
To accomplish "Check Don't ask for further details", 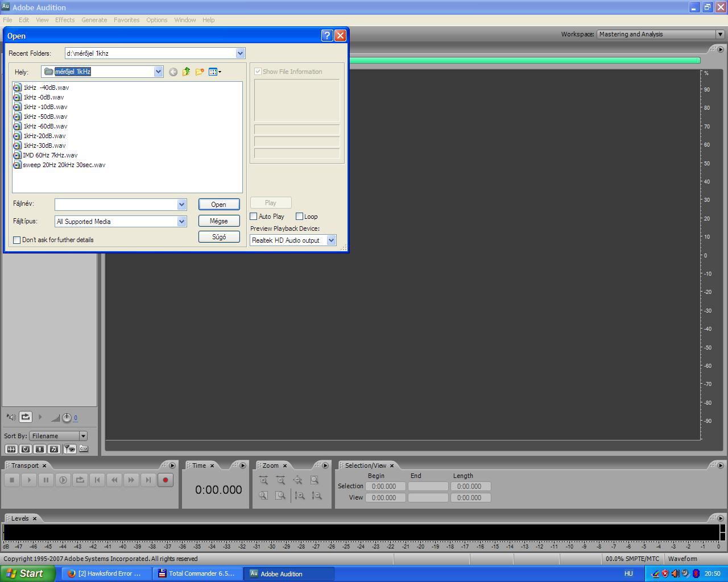I will coord(17,240).
